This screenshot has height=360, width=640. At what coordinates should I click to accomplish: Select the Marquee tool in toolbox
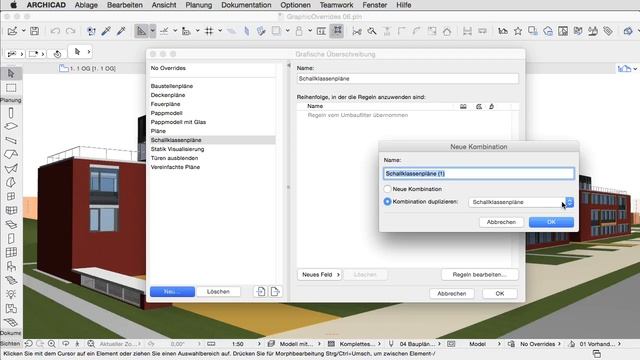[11, 88]
